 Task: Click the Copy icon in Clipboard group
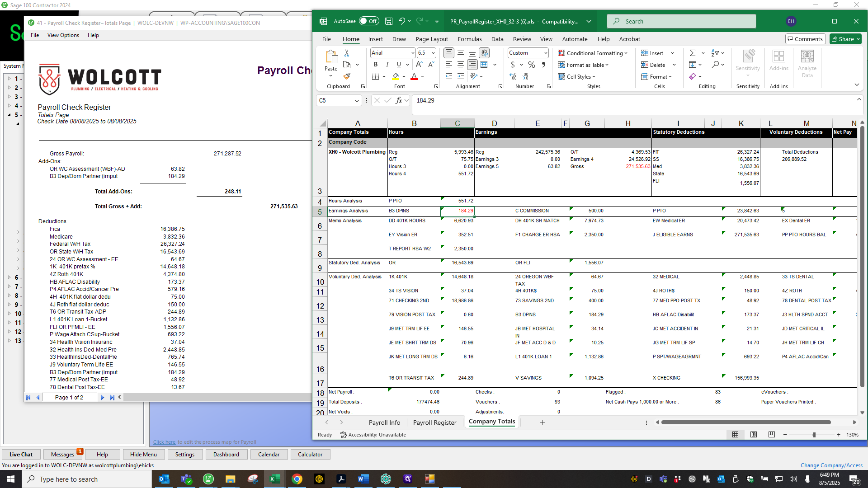tap(347, 65)
